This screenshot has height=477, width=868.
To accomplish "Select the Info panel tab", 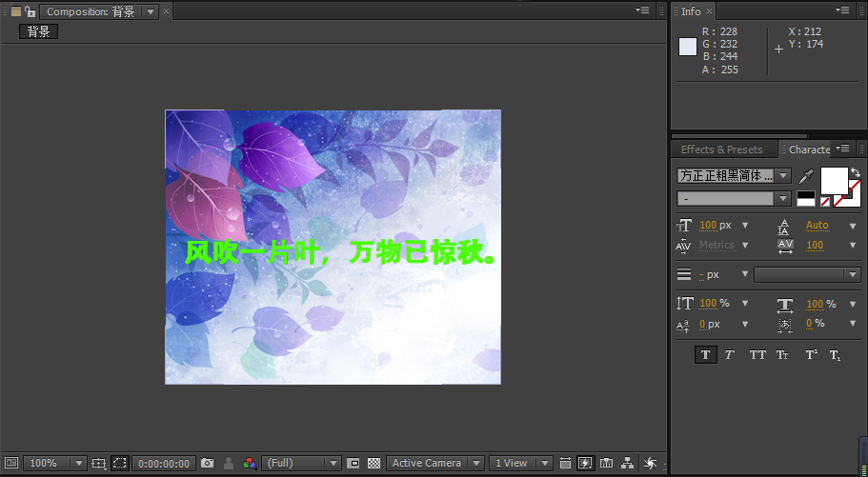I will pyautogui.click(x=691, y=11).
